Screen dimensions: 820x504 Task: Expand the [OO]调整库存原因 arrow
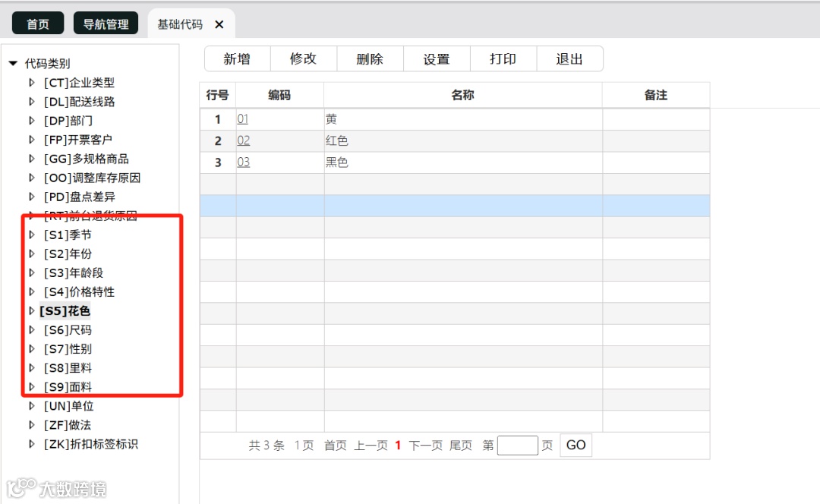(31, 178)
